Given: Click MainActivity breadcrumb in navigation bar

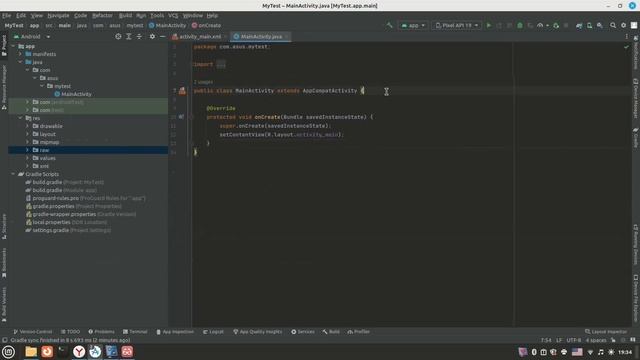Looking at the screenshot, I should tap(167, 25).
